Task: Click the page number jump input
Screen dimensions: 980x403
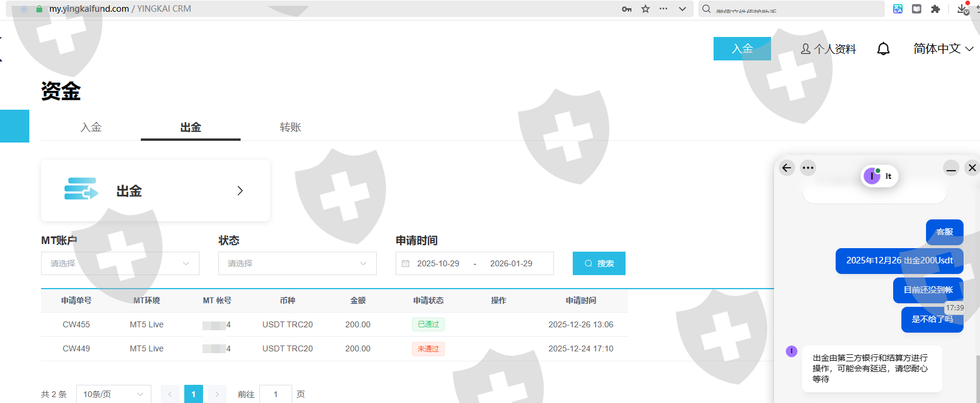Action: pyautogui.click(x=275, y=394)
